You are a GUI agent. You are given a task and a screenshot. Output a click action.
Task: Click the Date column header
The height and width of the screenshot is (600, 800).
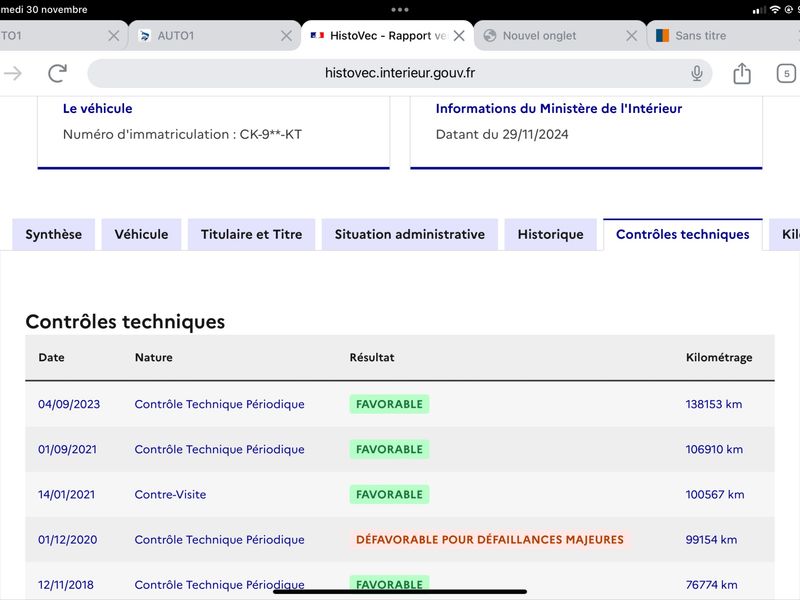tap(52, 357)
